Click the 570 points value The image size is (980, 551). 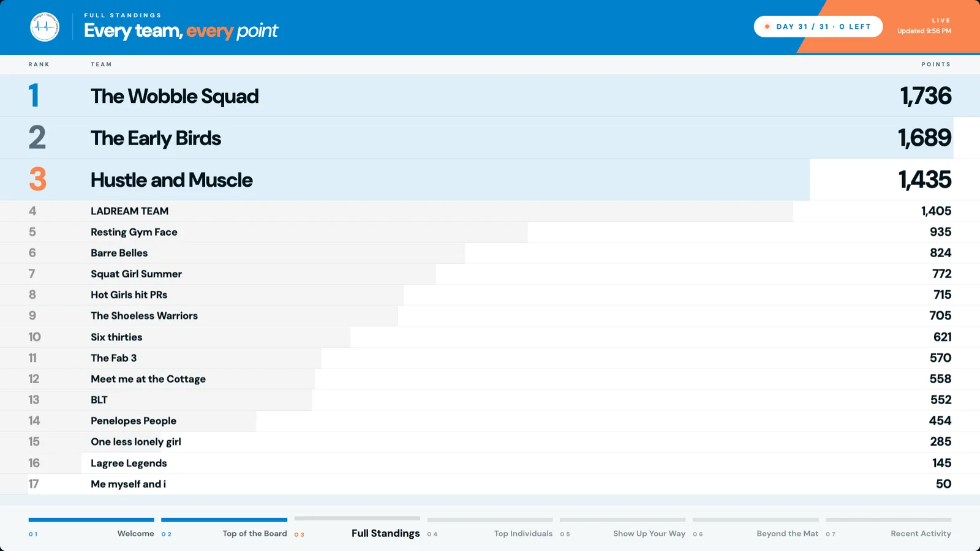(x=941, y=358)
